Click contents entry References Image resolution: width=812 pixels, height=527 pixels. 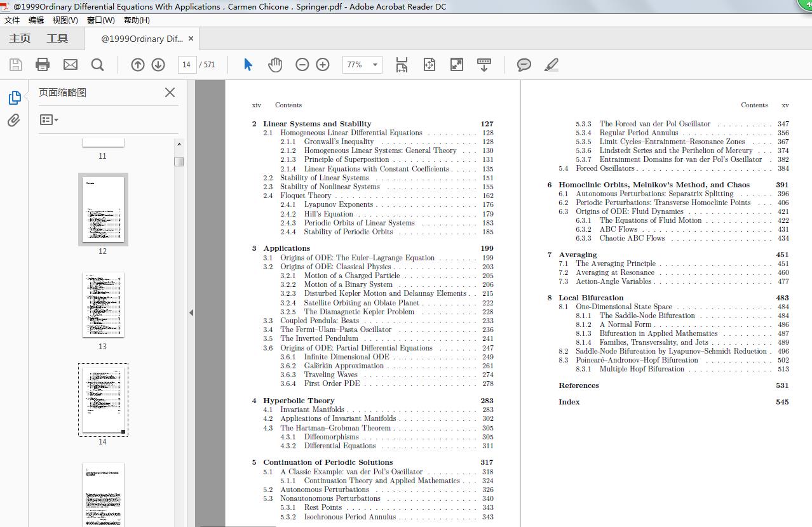pos(579,385)
